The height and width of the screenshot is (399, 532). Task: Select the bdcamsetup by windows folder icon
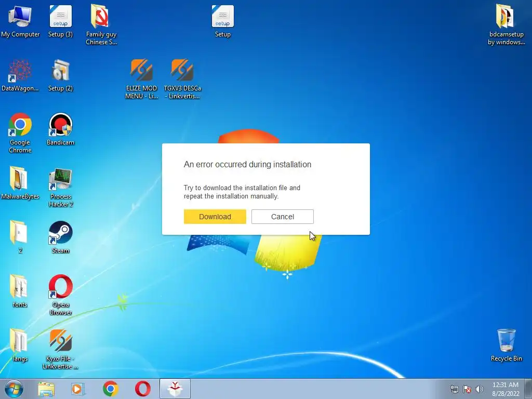click(x=506, y=24)
